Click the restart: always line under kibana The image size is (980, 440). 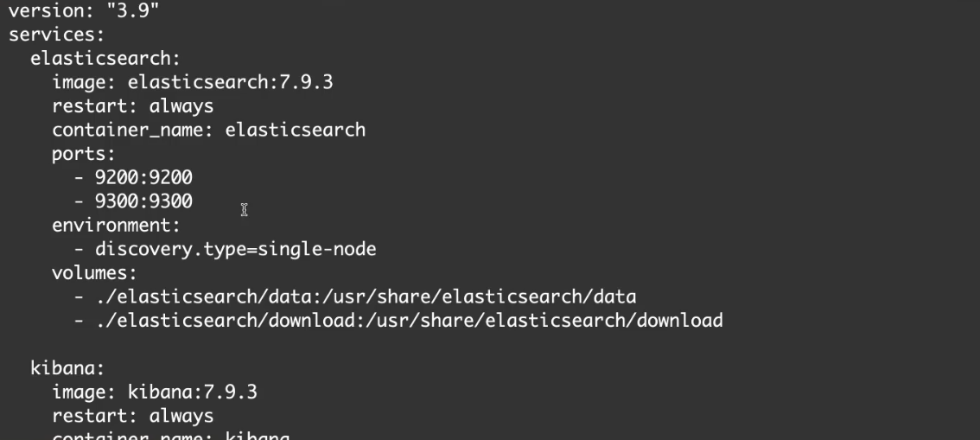[x=132, y=416]
